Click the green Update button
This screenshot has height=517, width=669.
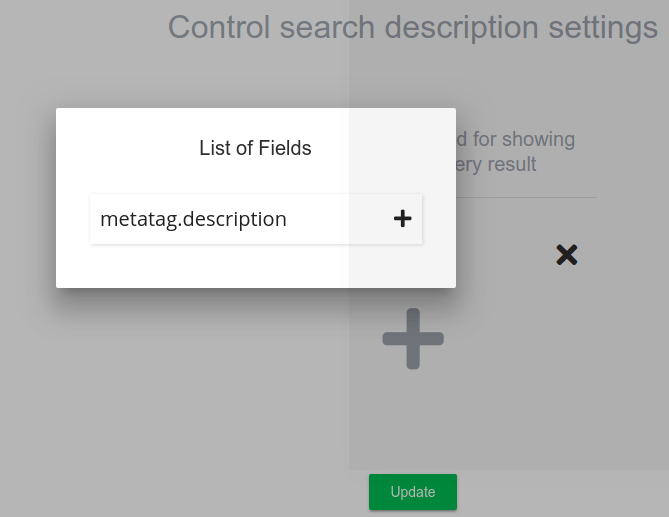[412, 492]
